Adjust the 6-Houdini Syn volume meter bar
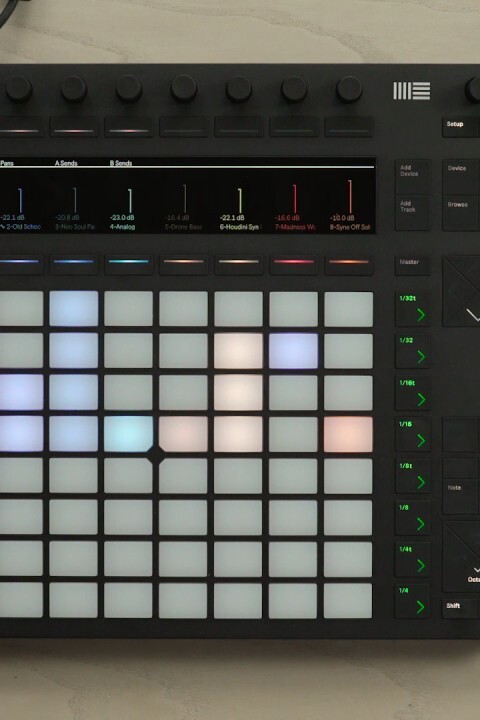Screen dimensions: 480x720 (x=240, y=201)
